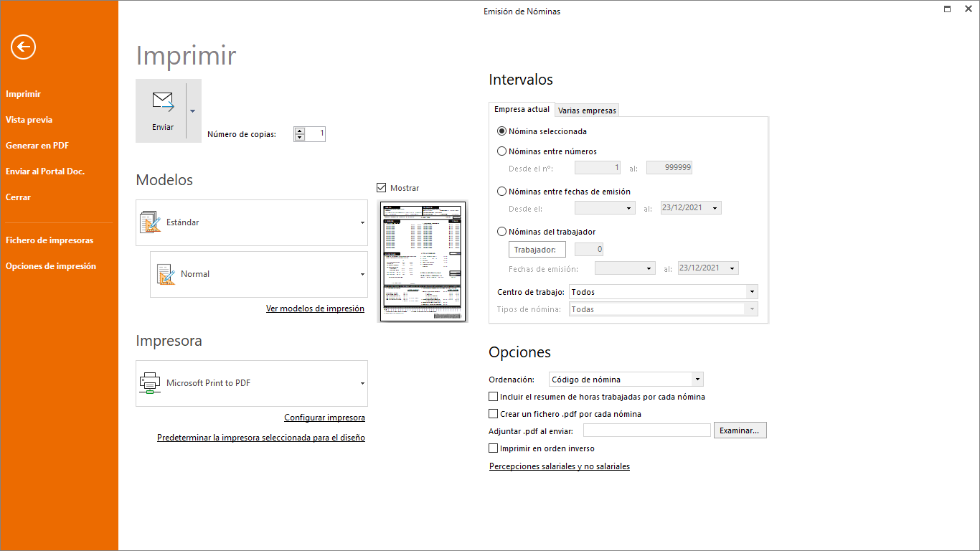Select the Nómina seleccionada radio button
The image size is (980, 551).
[502, 131]
